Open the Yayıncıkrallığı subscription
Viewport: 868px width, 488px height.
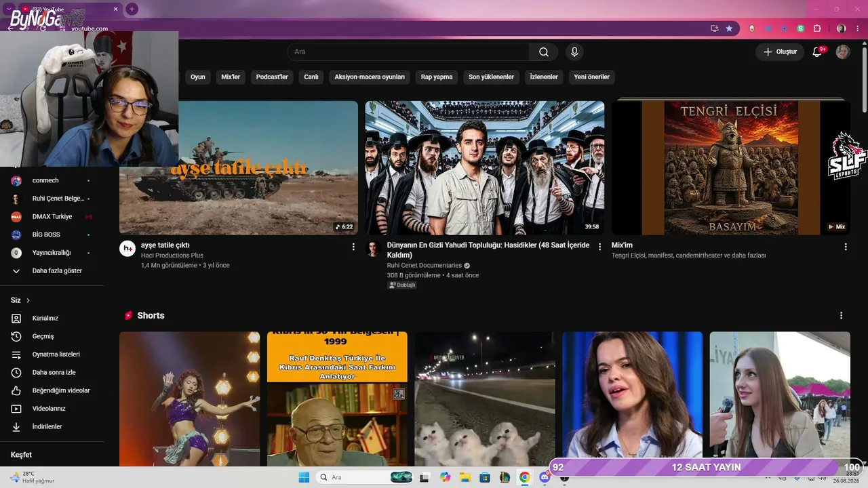pos(52,253)
